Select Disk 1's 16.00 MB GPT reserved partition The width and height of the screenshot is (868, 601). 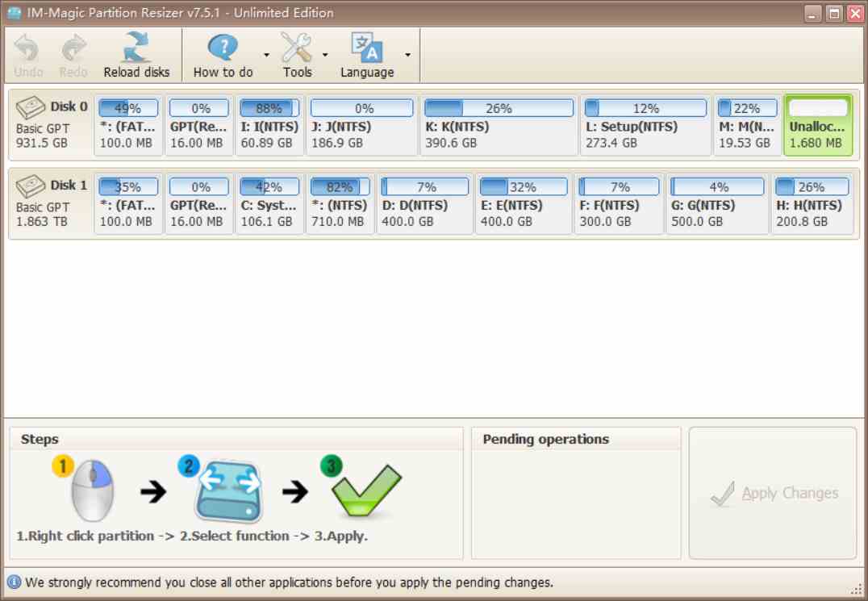[198, 203]
